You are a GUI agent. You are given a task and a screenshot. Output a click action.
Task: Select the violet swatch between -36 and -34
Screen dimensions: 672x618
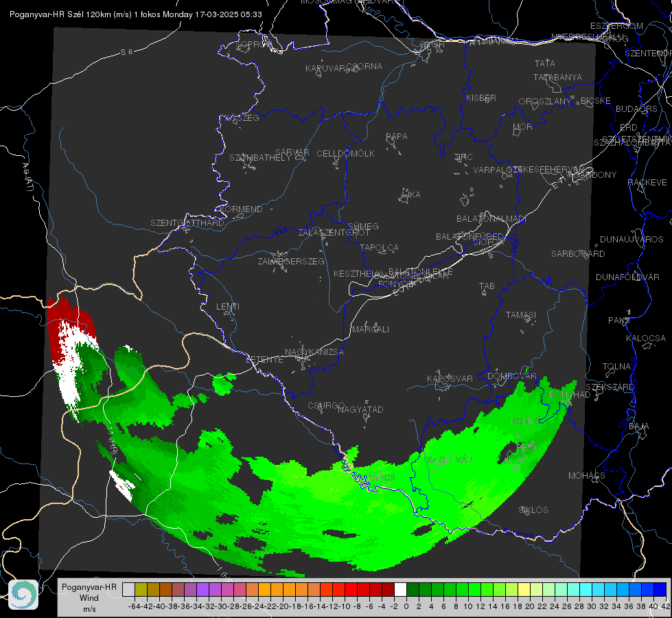pos(202,589)
